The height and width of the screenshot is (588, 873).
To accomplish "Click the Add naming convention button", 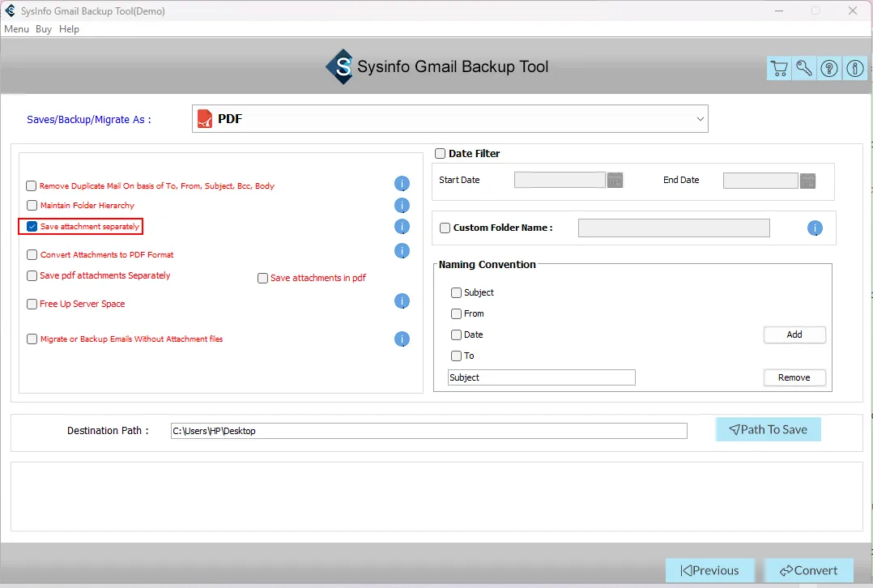I will [794, 334].
